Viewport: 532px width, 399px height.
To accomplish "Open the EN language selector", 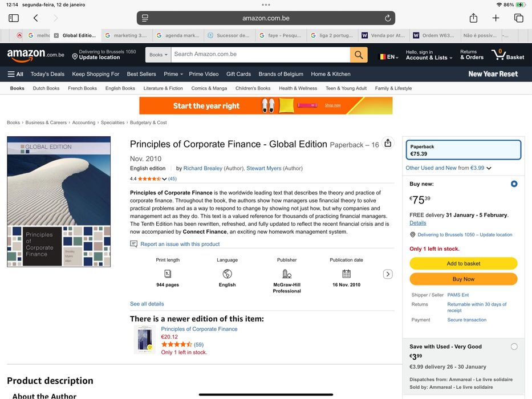I will click(x=388, y=56).
